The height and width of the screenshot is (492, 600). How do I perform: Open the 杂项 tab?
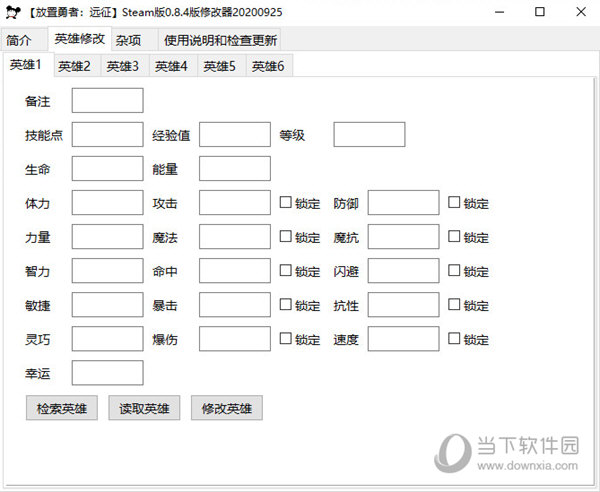(x=134, y=40)
